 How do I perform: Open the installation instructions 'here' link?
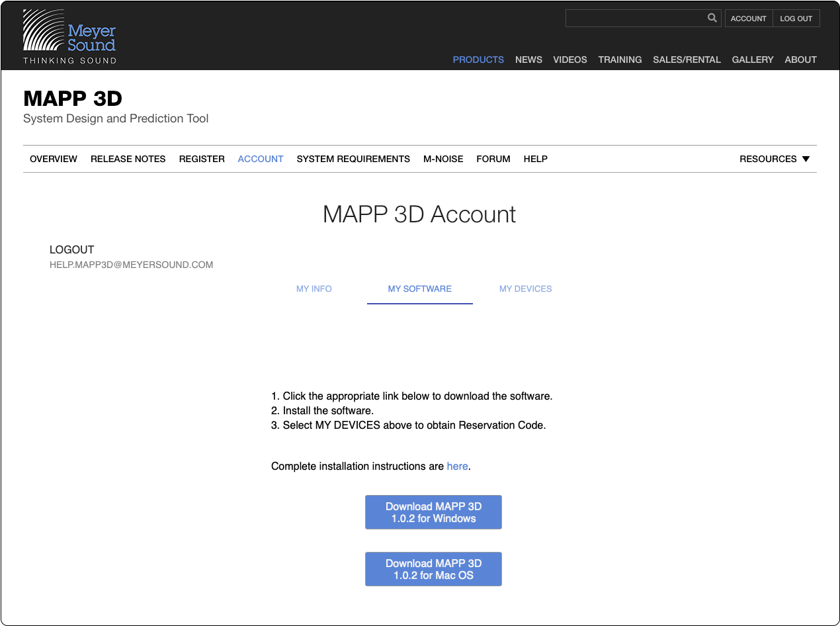[x=457, y=466]
